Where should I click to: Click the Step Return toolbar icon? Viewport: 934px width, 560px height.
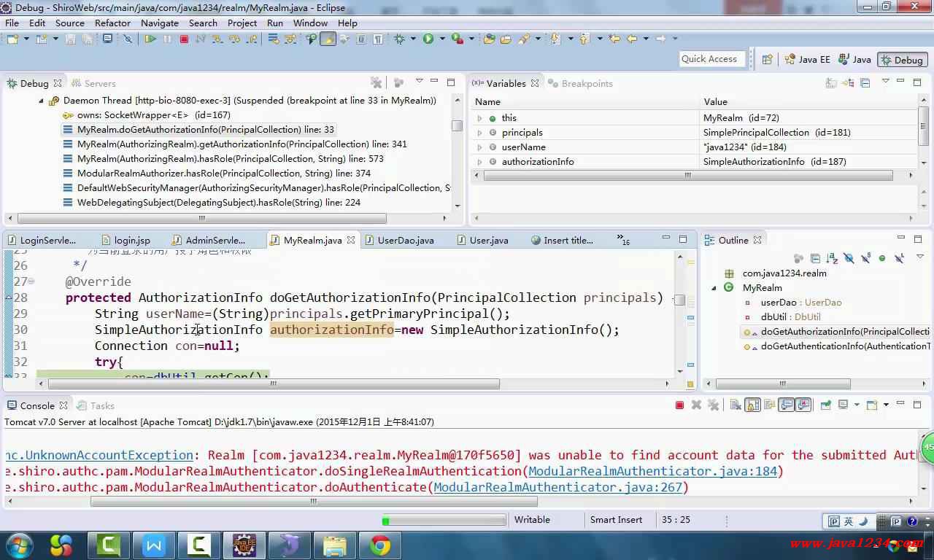point(252,39)
